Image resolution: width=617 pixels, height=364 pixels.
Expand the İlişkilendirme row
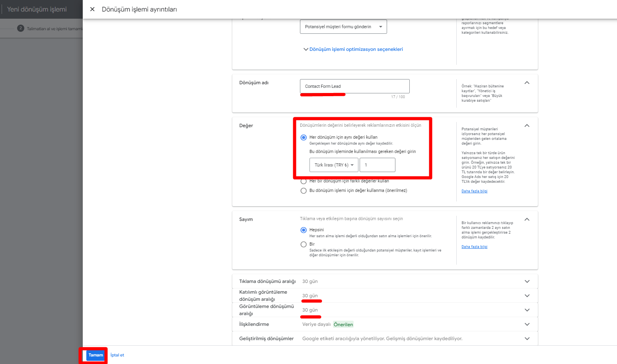point(527,324)
